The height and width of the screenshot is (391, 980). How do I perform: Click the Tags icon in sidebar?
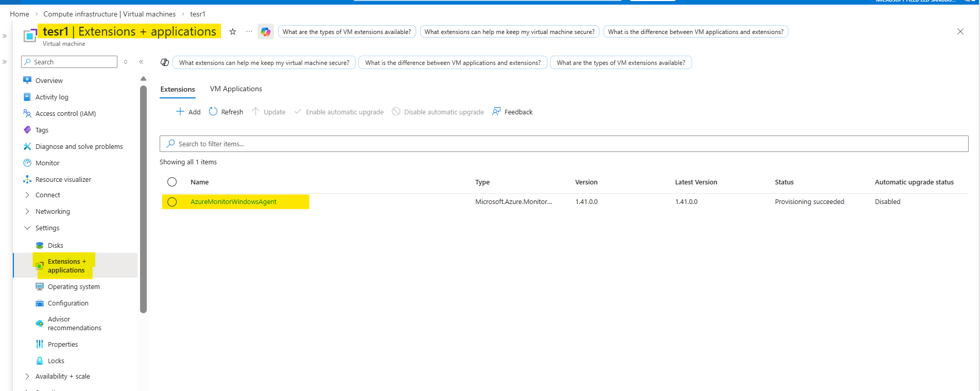27,130
